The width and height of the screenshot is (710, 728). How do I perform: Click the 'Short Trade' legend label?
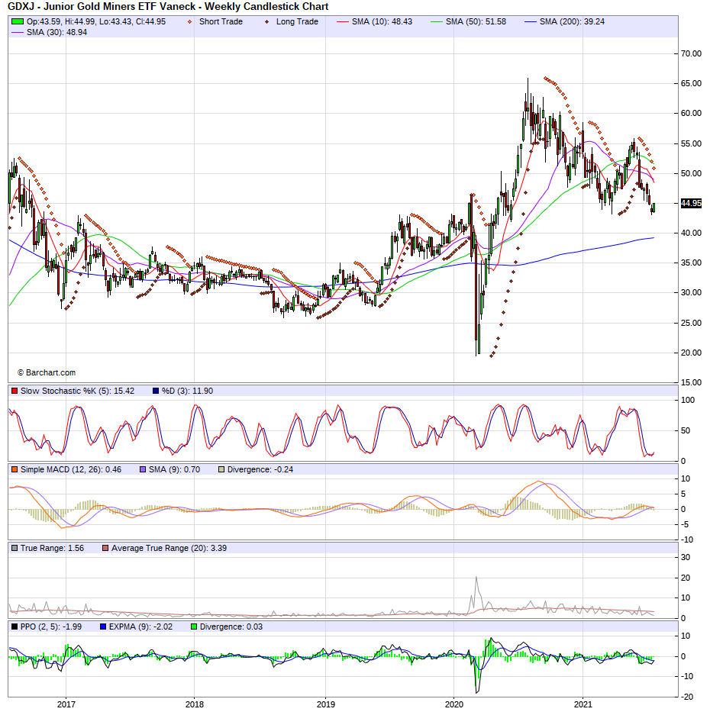pos(221,22)
